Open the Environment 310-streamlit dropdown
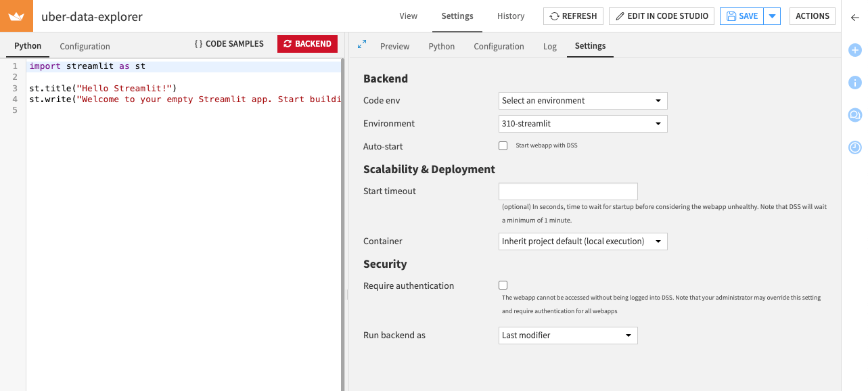 tap(583, 124)
